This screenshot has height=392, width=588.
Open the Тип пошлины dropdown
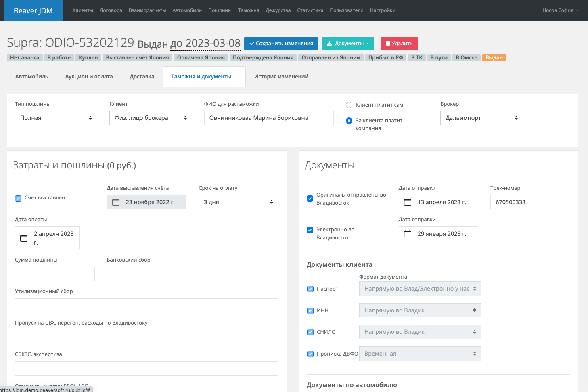pyautogui.click(x=56, y=118)
